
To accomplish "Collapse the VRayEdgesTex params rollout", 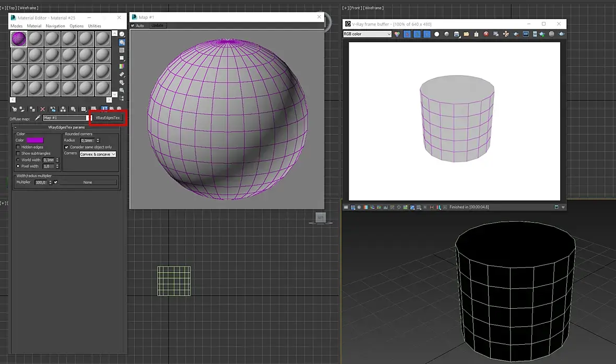I will pyautogui.click(x=16, y=127).
